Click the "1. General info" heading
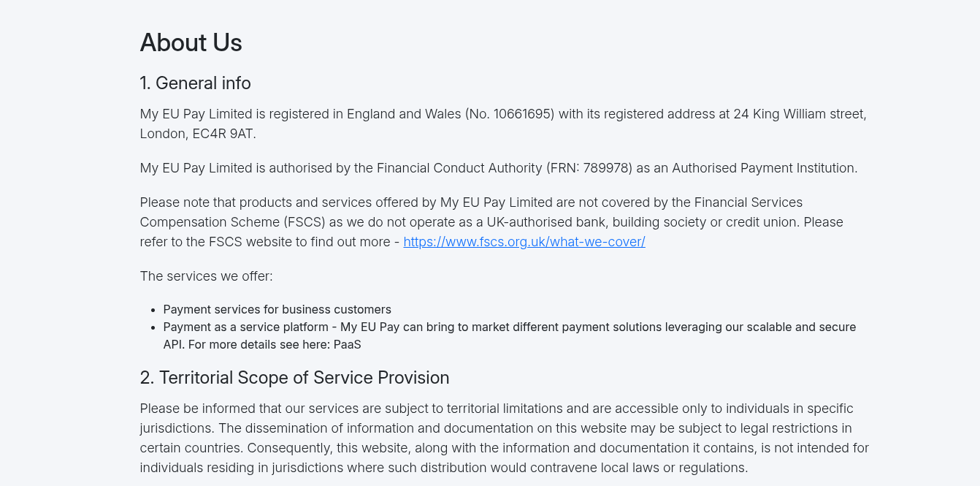This screenshot has width=980, height=486. (x=195, y=83)
